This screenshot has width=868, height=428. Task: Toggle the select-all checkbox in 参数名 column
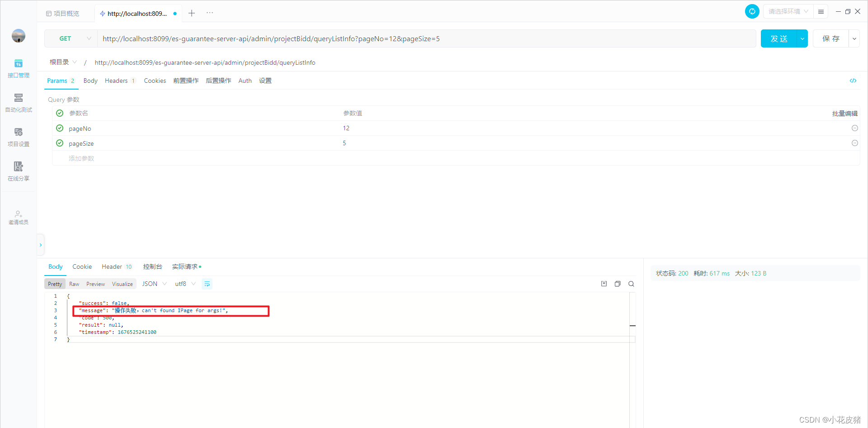tap(60, 113)
